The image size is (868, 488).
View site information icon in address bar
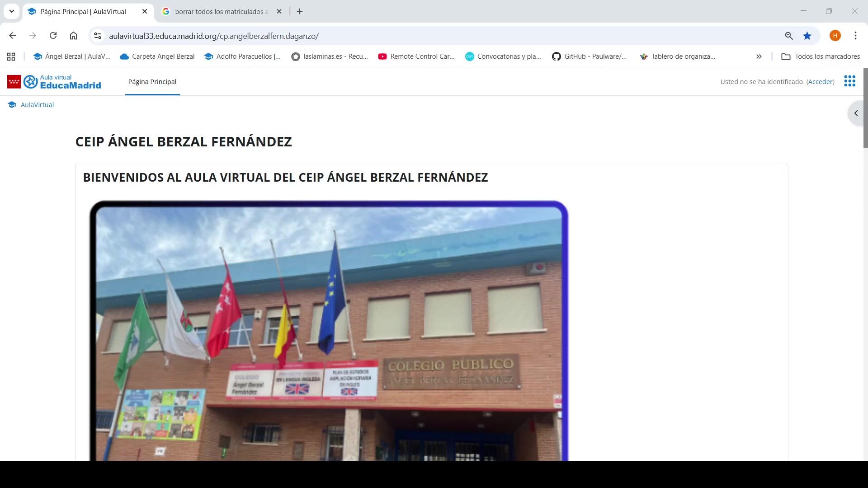[97, 36]
